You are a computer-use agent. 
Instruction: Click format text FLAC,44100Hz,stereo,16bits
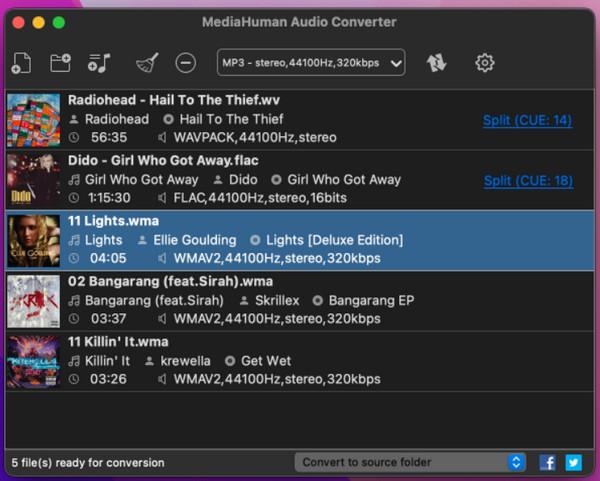point(260,198)
